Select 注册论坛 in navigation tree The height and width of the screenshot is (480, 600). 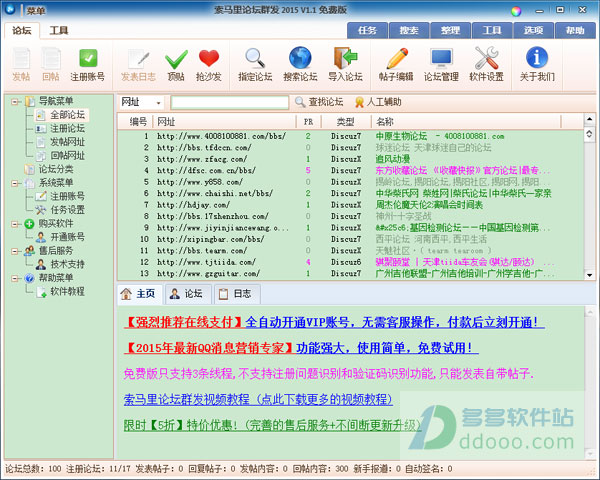coord(61,128)
